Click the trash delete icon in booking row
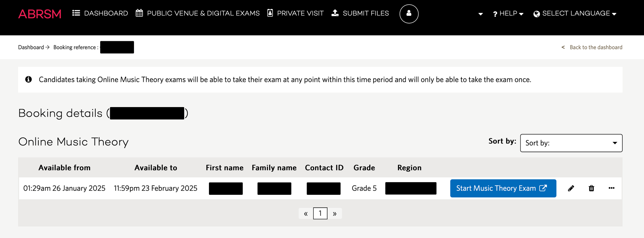 592,188
